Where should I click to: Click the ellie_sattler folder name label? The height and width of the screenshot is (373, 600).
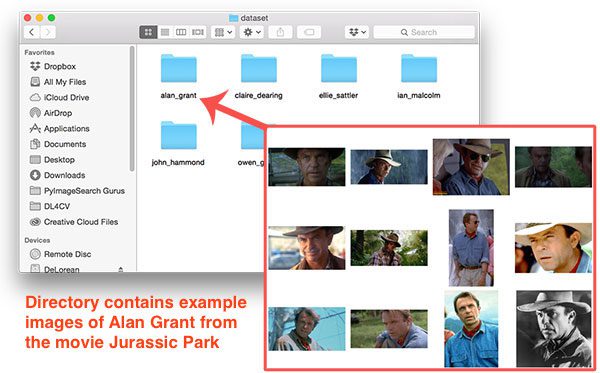click(x=339, y=95)
